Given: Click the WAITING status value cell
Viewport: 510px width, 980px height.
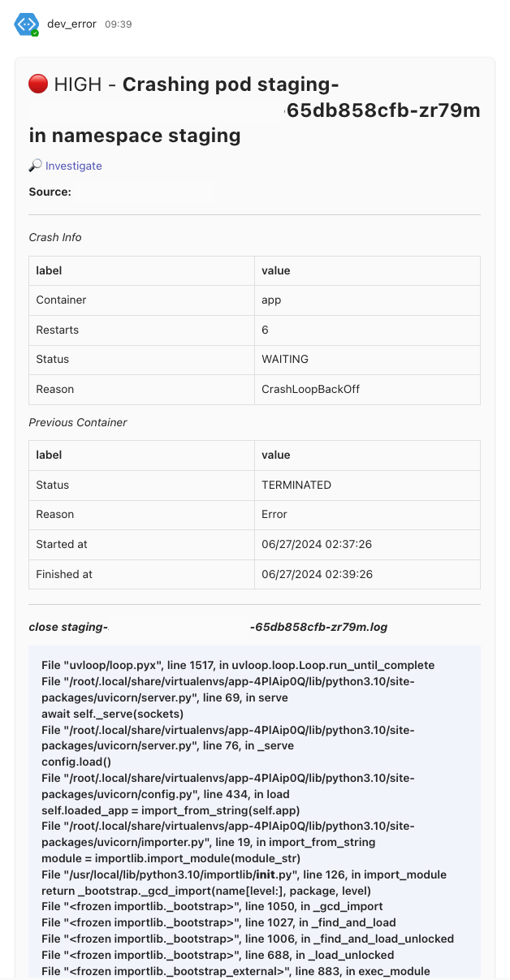Looking at the screenshot, I should [284, 359].
